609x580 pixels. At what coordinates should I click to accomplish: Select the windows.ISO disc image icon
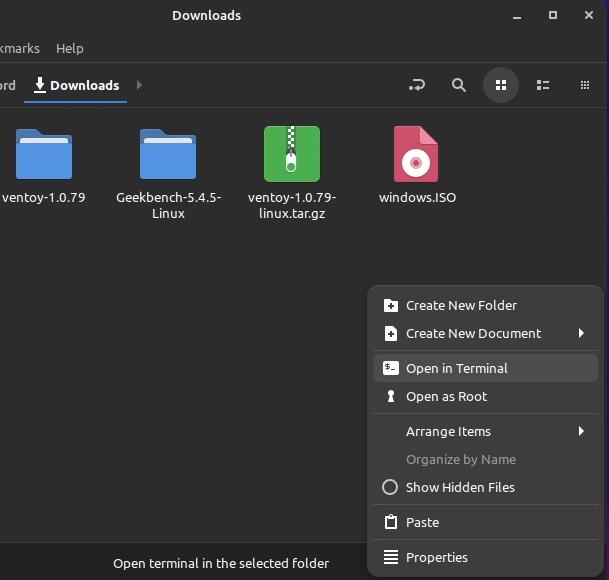pyautogui.click(x=416, y=154)
